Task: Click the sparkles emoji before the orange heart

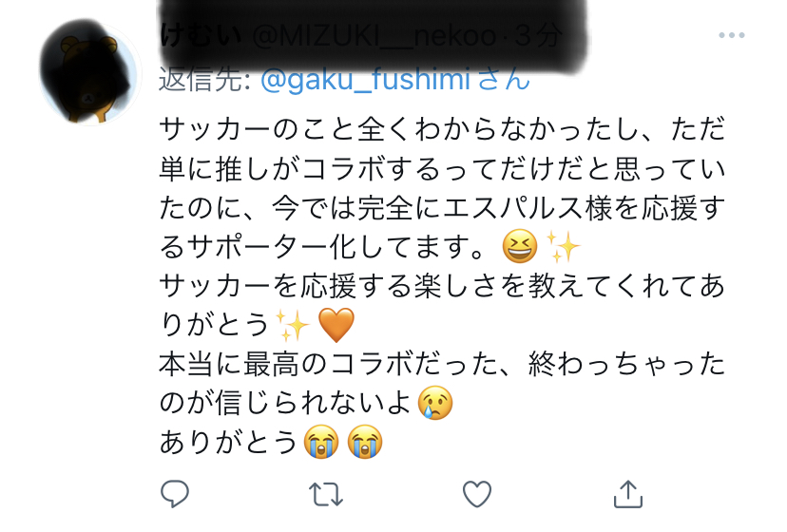Action: click(292, 326)
